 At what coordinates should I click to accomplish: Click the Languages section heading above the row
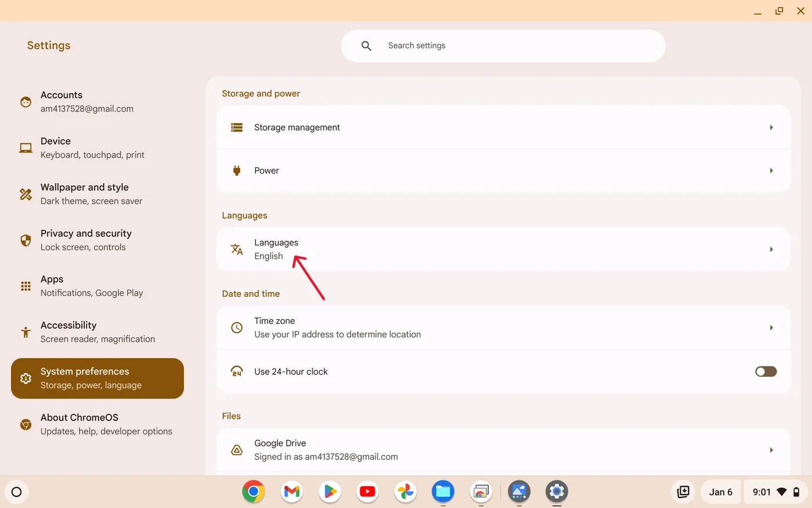(x=245, y=215)
